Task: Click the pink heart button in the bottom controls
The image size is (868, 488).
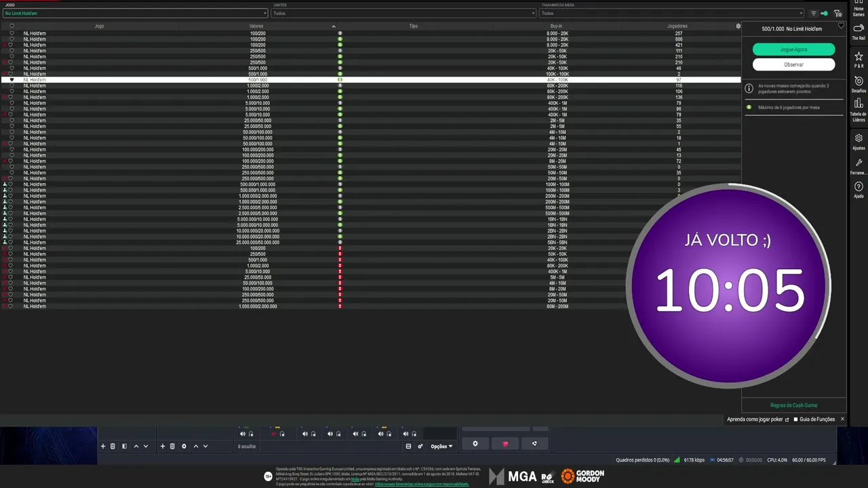Action: 505,444
